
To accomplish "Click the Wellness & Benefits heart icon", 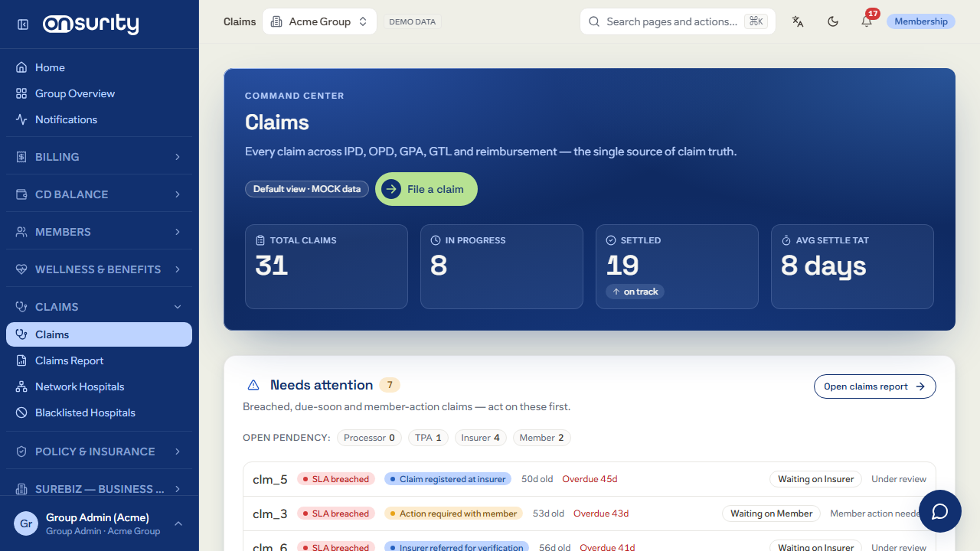I will (21, 269).
